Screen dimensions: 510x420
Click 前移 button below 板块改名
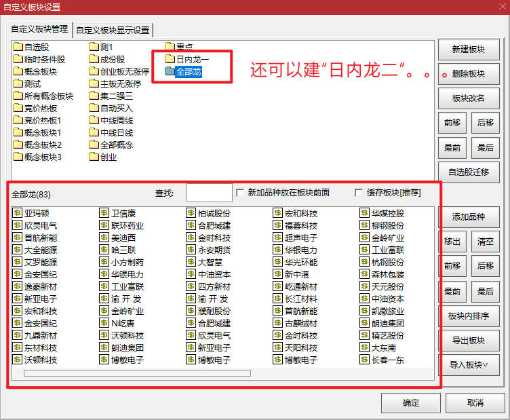[x=452, y=123]
